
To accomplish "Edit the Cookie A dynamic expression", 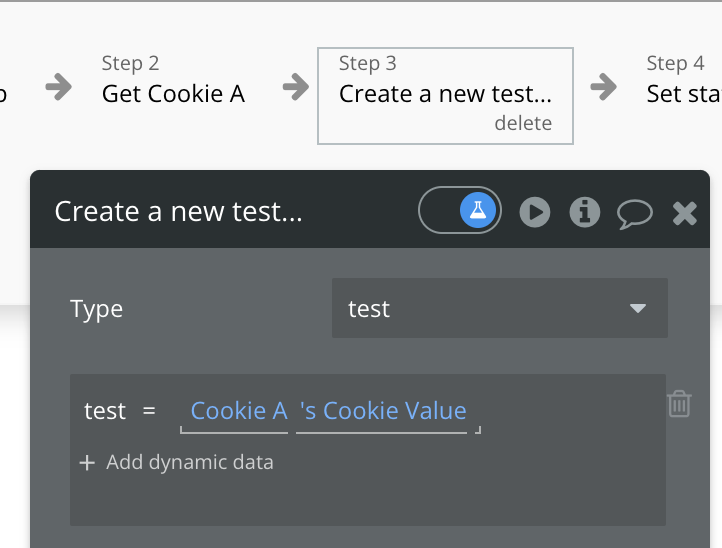I will click(x=238, y=411).
